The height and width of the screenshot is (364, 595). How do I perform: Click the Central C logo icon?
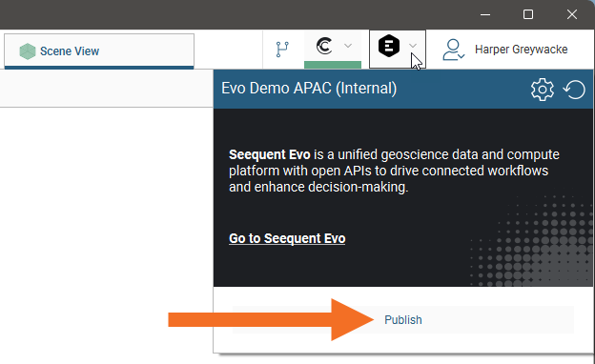tap(324, 46)
